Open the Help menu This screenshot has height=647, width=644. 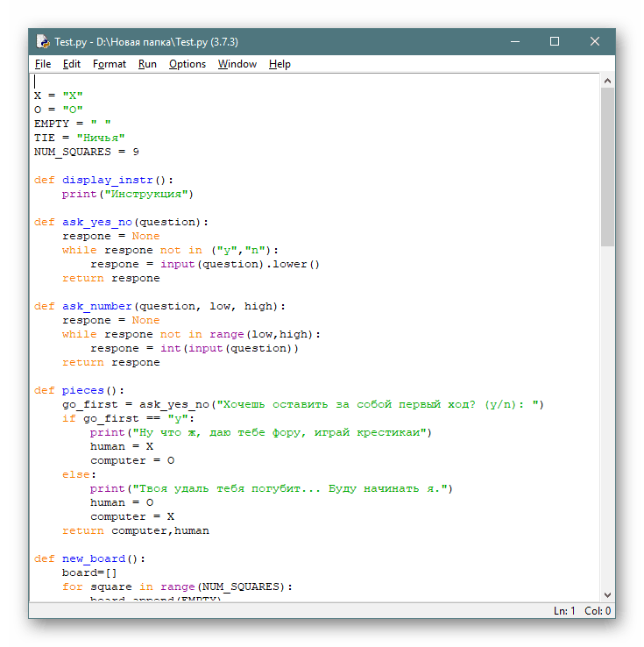tap(280, 64)
